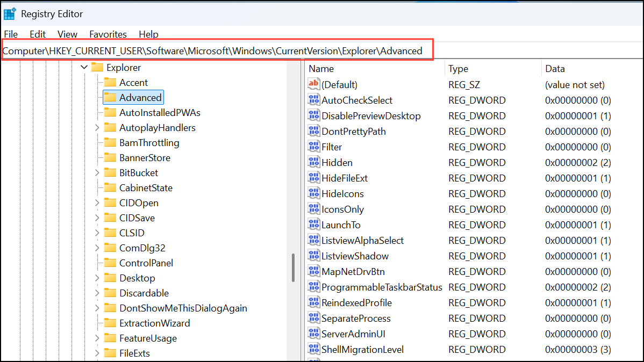Expand the CLSID key
644x362 pixels.
click(97, 233)
